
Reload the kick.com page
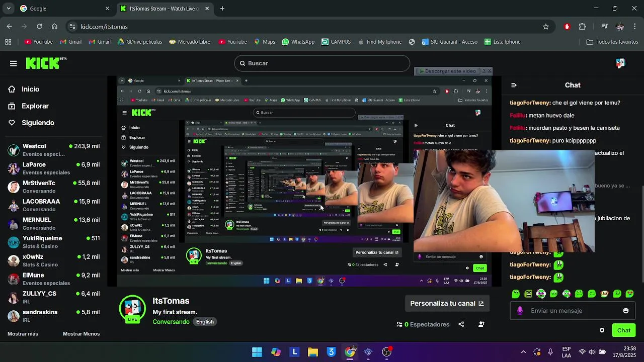[x=39, y=27]
